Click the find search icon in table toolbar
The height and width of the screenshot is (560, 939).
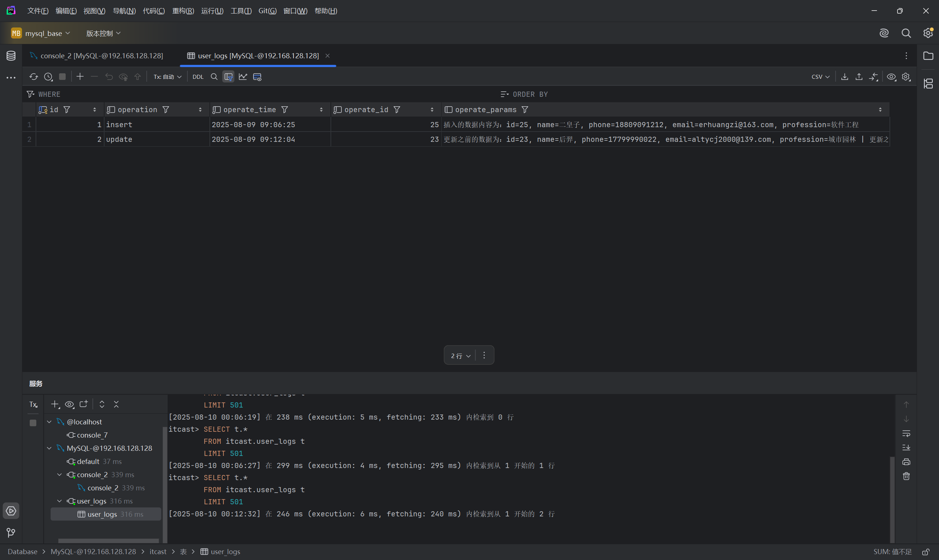pos(214,77)
